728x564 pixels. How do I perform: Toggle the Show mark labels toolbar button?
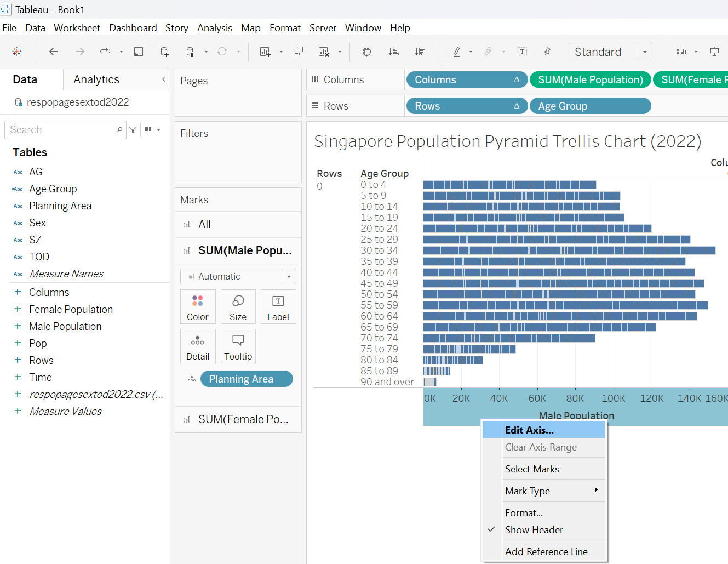pyautogui.click(x=522, y=52)
